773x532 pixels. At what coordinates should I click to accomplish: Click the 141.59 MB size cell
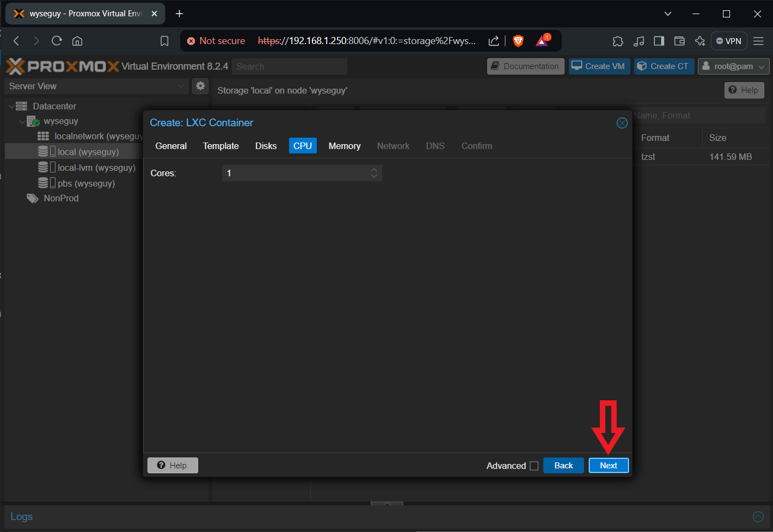pos(731,157)
